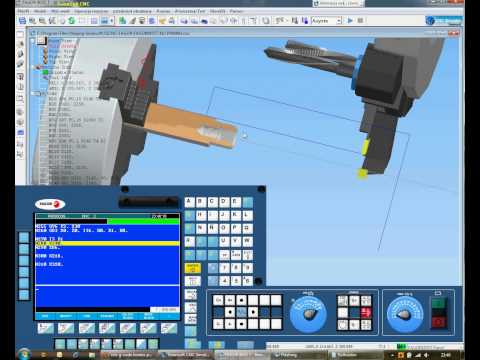
Task: Collapse the top node of the program tree
Action: [x=33, y=41]
